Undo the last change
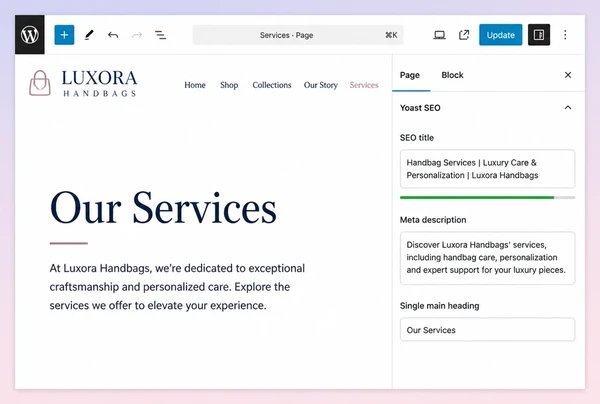600x404 pixels. [113, 35]
